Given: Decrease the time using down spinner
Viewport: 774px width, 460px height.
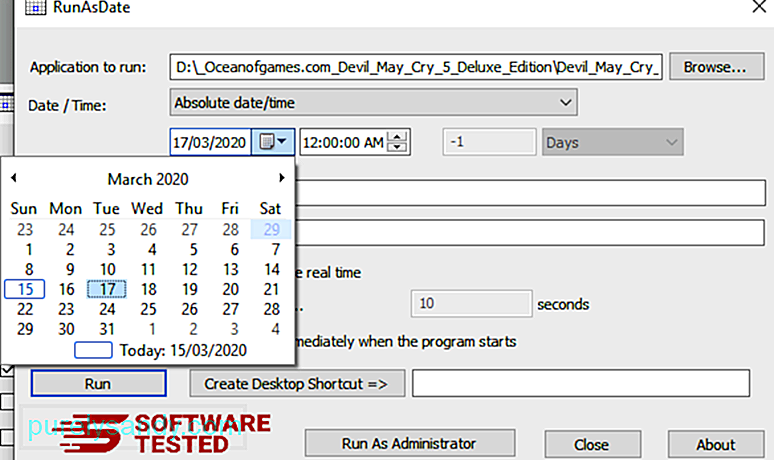Looking at the screenshot, I should pyautogui.click(x=397, y=147).
